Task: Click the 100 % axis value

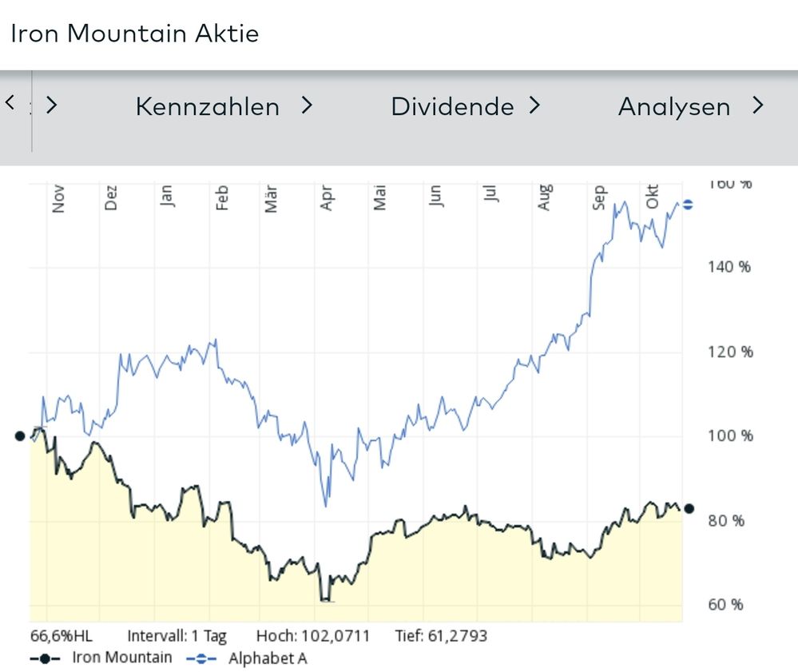Action: click(x=730, y=435)
